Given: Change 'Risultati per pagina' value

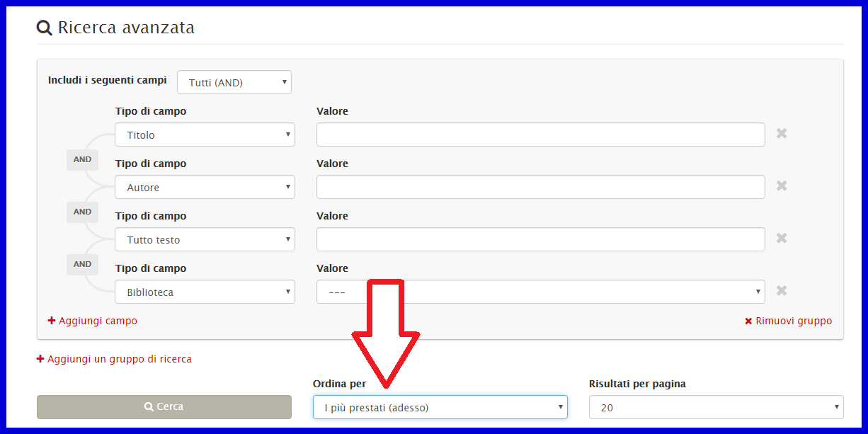Looking at the screenshot, I should [716, 407].
